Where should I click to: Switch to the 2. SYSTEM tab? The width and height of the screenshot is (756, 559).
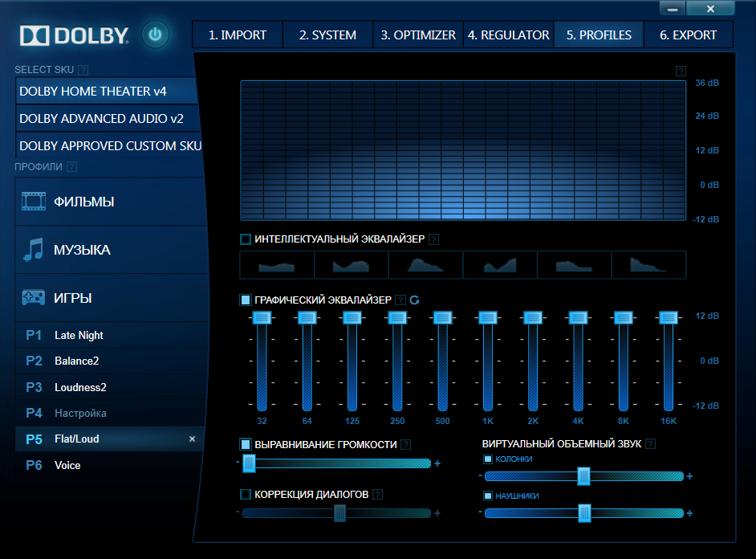tap(327, 35)
